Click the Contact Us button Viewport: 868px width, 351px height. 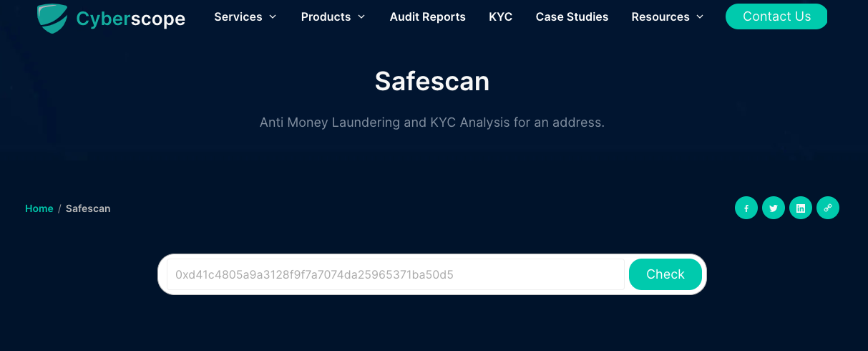pos(776,16)
